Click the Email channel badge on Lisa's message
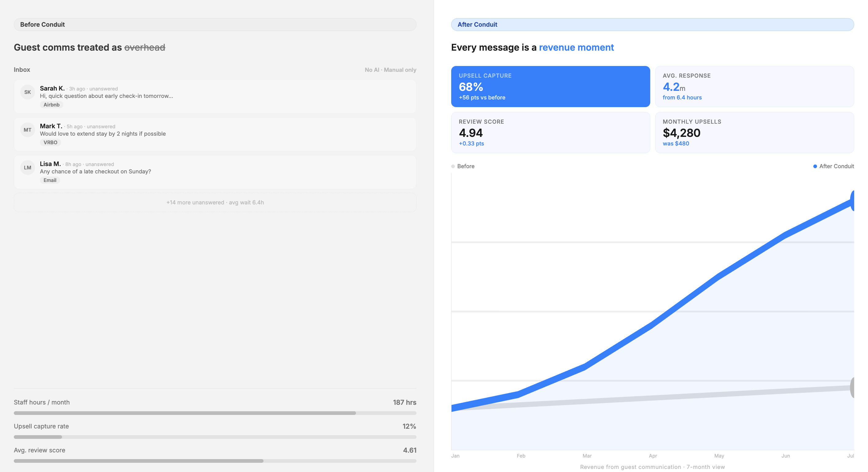Viewport: 868px width, 472px height. (49, 180)
